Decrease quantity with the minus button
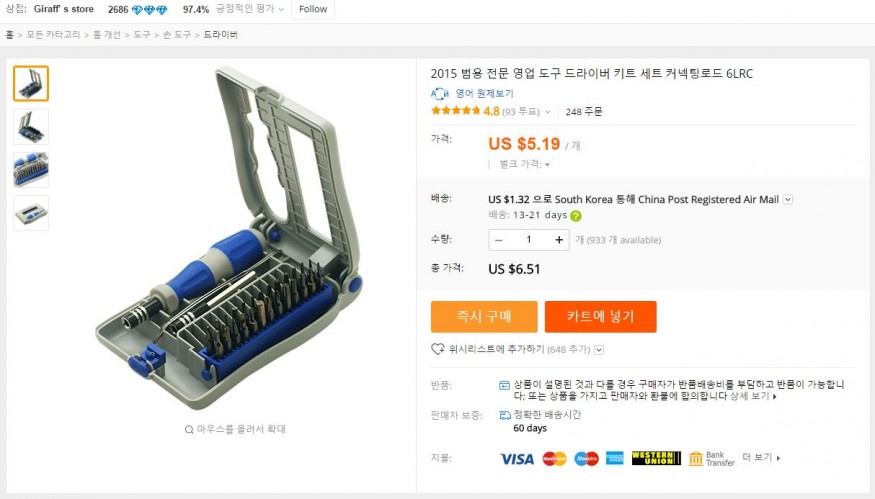 coord(499,240)
